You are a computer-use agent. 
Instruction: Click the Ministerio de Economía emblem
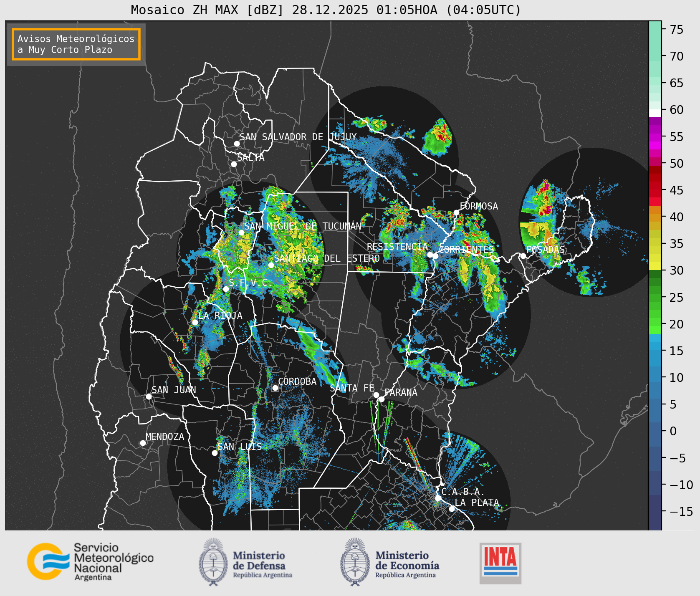pyautogui.click(x=355, y=561)
